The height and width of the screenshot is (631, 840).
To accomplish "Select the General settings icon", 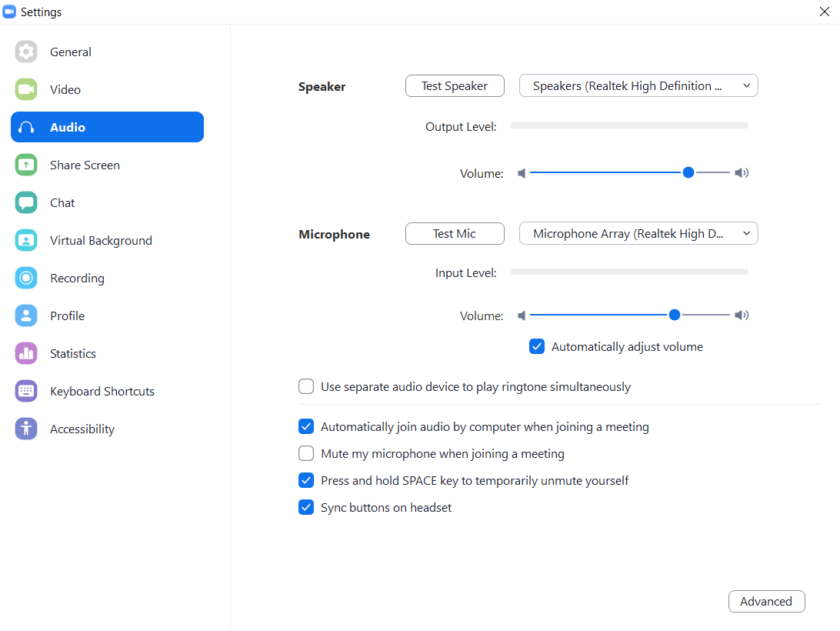I will [x=26, y=52].
